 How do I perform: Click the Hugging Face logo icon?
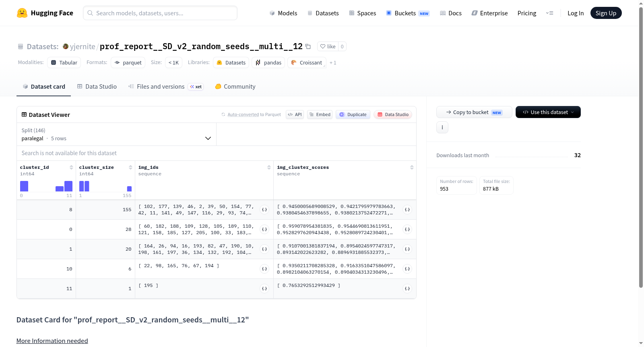click(x=22, y=13)
